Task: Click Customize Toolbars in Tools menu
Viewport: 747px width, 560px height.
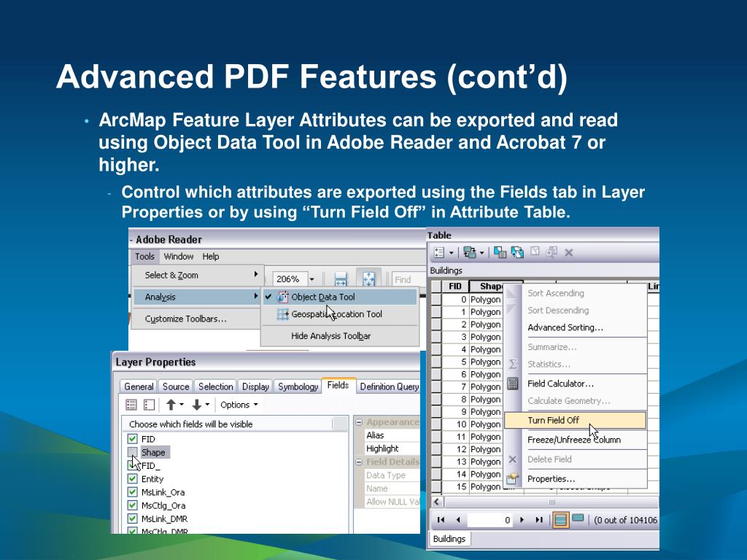Action: tap(197, 319)
